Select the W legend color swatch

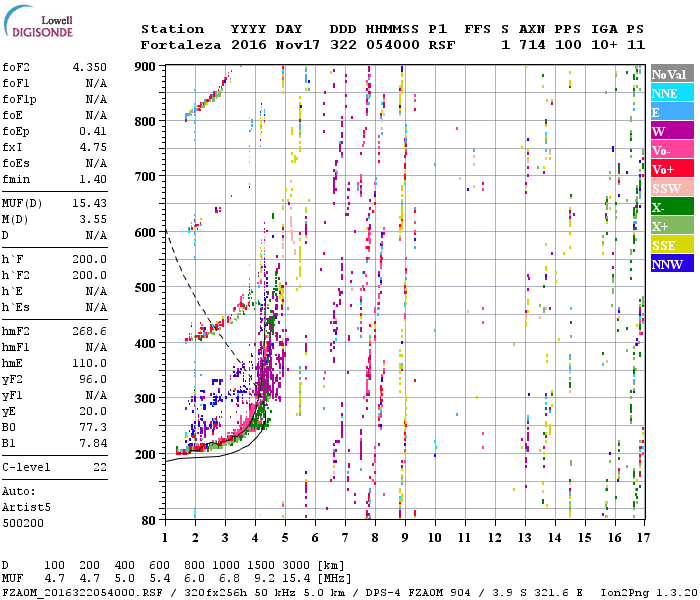coord(672,130)
